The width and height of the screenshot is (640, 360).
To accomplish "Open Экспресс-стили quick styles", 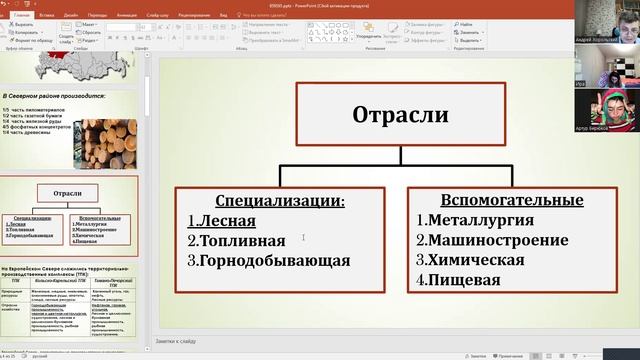I will tap(392, 33).
